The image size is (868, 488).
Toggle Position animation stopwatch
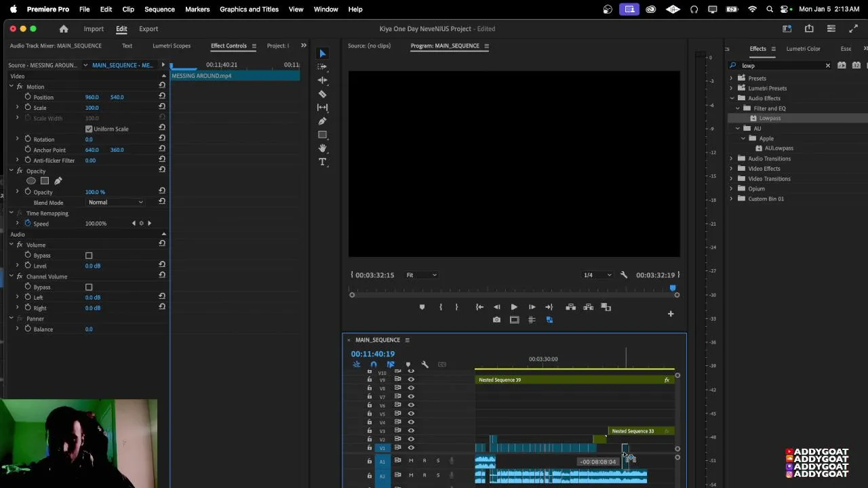click(x=28, y=97)
